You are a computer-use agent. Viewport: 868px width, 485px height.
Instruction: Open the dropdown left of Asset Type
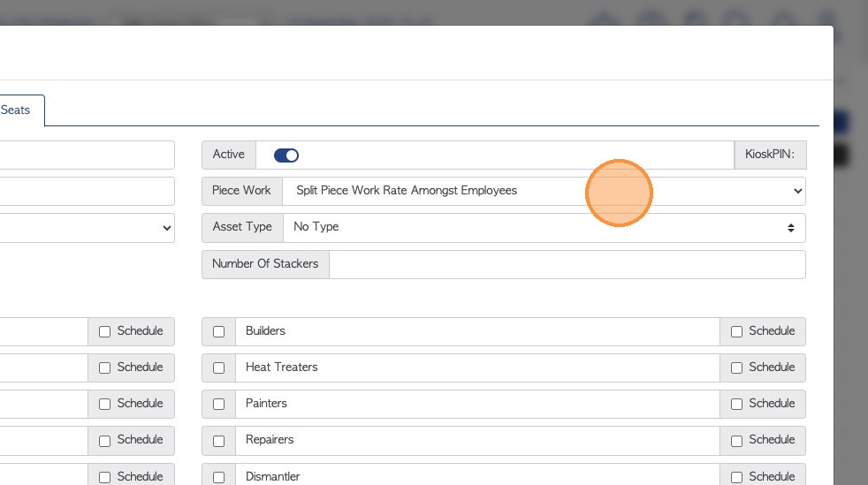click(87, 227)
